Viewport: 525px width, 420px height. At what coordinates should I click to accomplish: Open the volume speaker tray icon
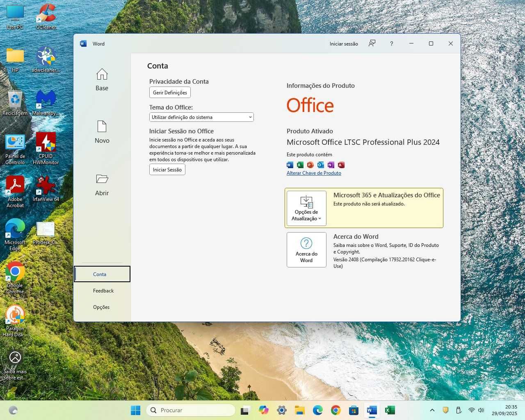click(x=481, y=410)
